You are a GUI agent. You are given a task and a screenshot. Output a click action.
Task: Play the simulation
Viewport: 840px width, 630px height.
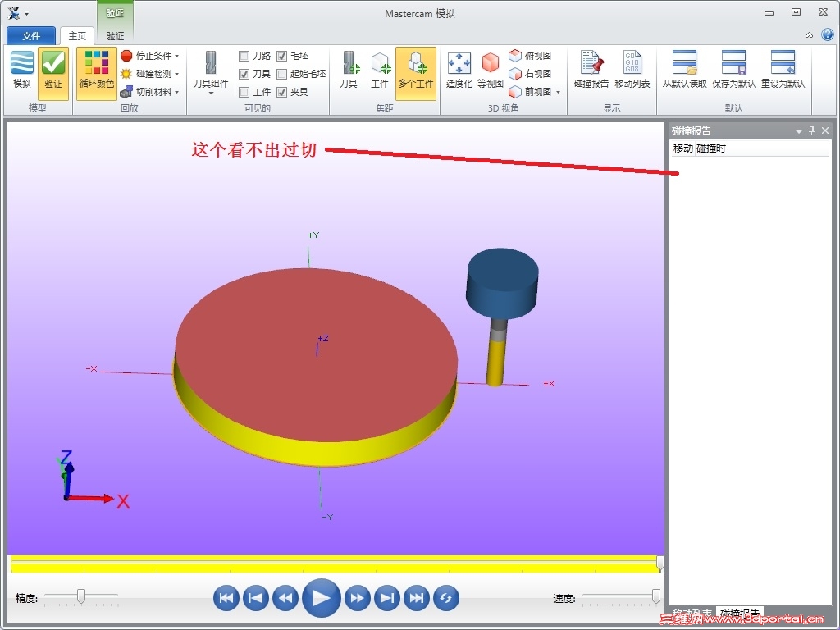pos(322,598)
